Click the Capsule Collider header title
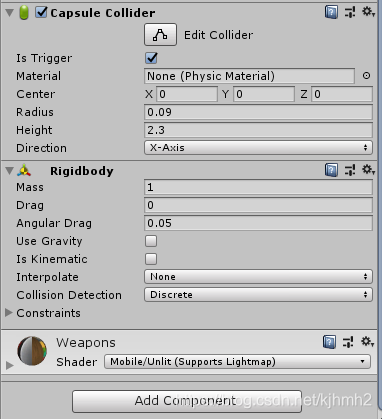Viewport: 382px width, 419px height. pos(103,13)
